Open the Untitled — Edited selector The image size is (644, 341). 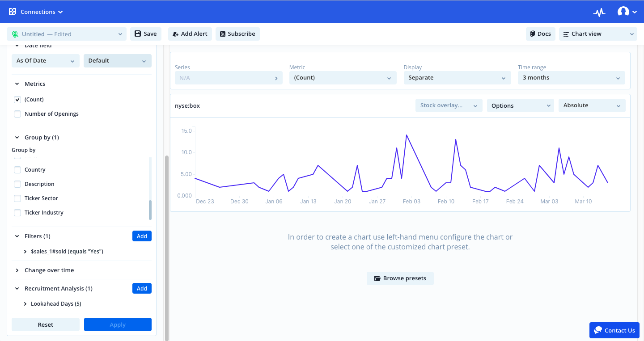coord(67,34)
